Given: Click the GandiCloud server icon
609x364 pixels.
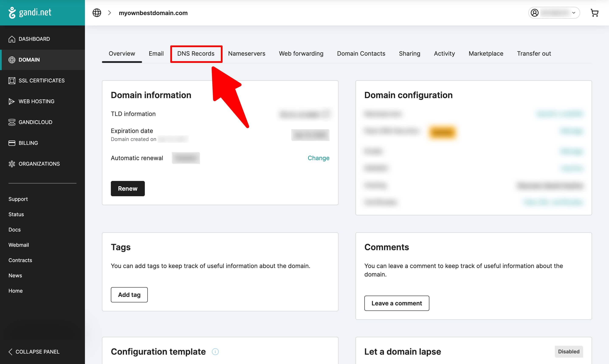Looking at the screenshot, I should [x=12, y=122].
